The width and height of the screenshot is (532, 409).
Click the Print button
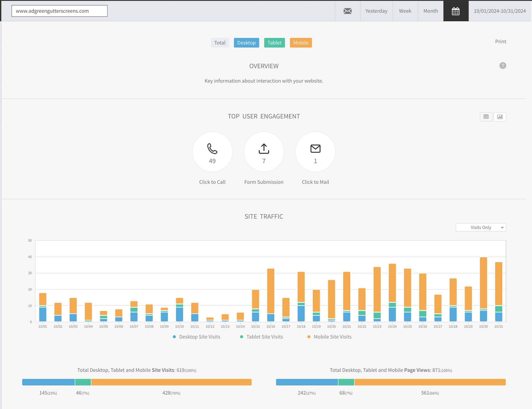[501, 41]
